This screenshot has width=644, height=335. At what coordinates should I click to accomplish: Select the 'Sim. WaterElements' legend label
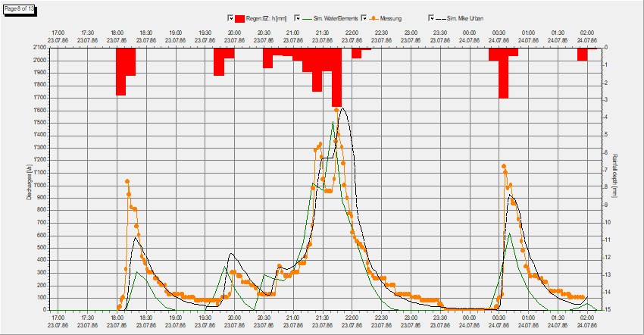point(334,17)
